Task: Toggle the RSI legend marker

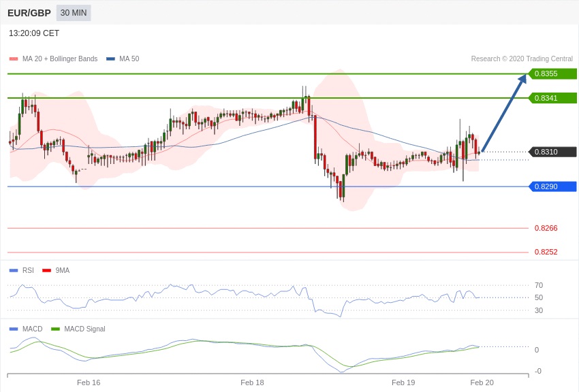Action: (14, 271)
